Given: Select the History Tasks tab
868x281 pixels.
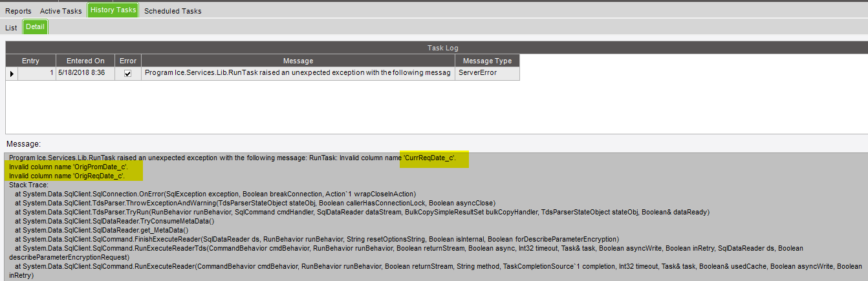Looking at the screenshot, I should pos(113,10).
